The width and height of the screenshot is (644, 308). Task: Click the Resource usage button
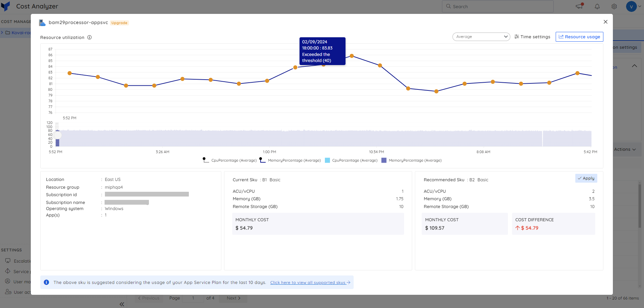point(579,37)
